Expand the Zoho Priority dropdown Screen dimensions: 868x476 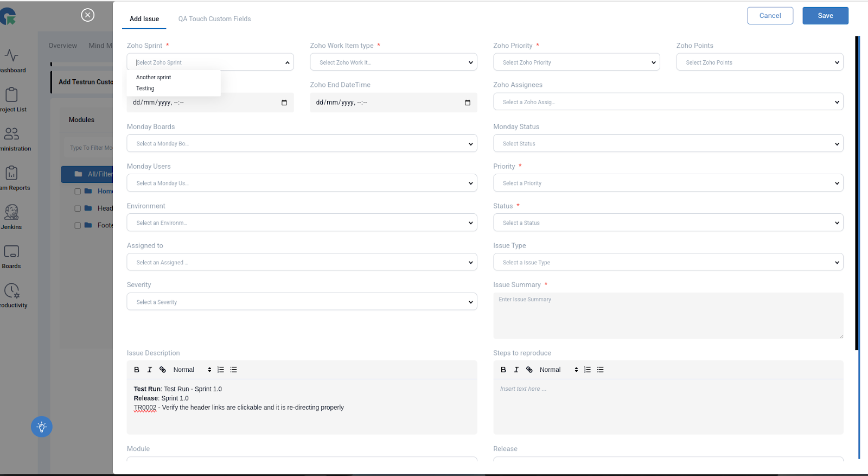pyautogui.click(x=576, y=62)
